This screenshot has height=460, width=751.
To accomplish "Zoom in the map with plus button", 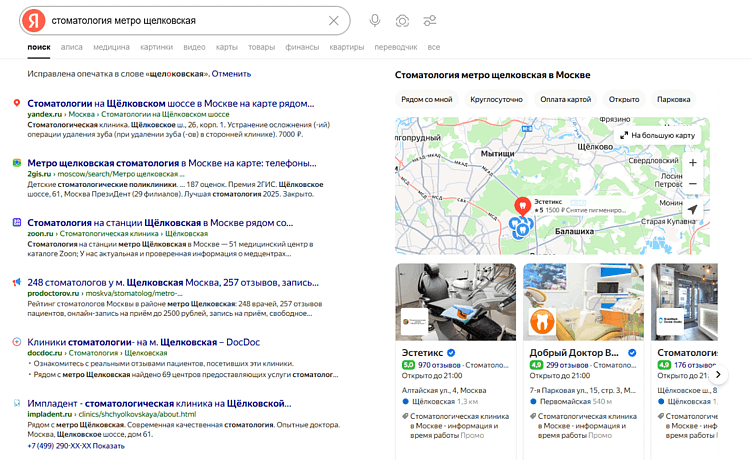I will point(693,162).
